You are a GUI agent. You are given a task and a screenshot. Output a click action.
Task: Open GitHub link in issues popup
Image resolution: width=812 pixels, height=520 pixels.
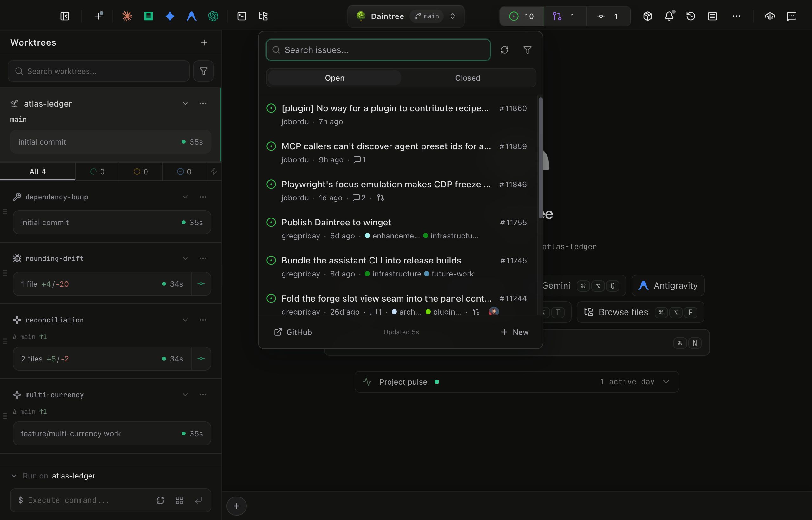pyautogui.click(x=293, y=332)
